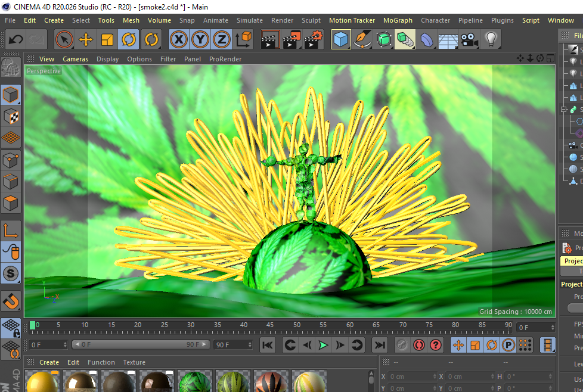This screenshot has width=583, height=392.
Task: Click the spline Pen tool icon
Action: point(362,39)
